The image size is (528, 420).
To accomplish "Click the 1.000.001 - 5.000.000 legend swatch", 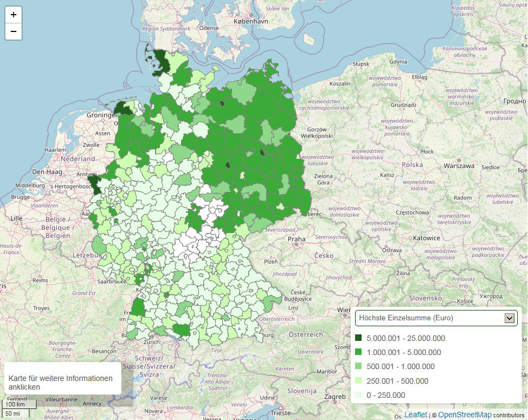I will (358, 352).
